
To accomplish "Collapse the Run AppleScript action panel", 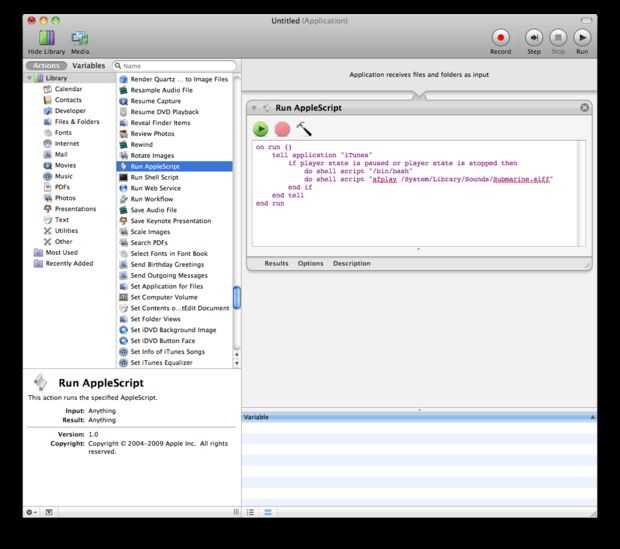I will coord(255,108).
